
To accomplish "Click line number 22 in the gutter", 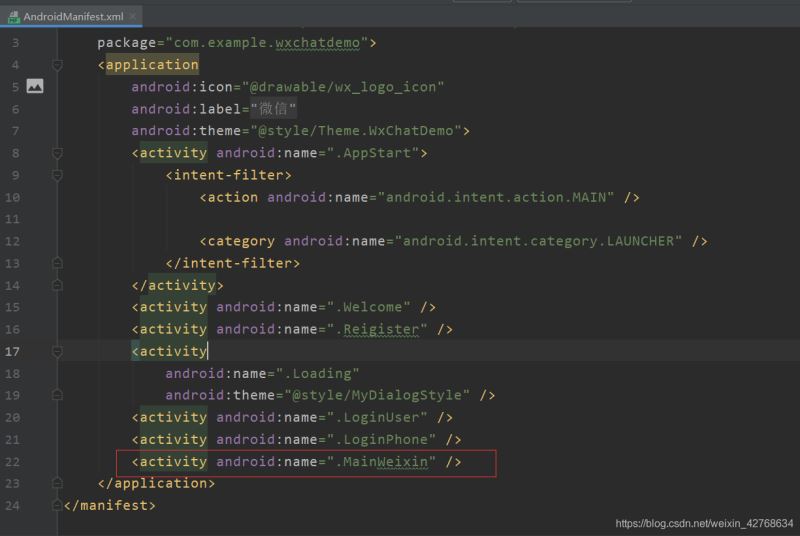I will click(12, 462).
